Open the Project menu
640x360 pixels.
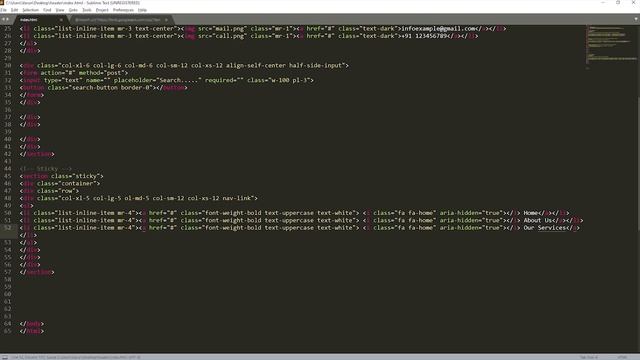click(102, 10)
